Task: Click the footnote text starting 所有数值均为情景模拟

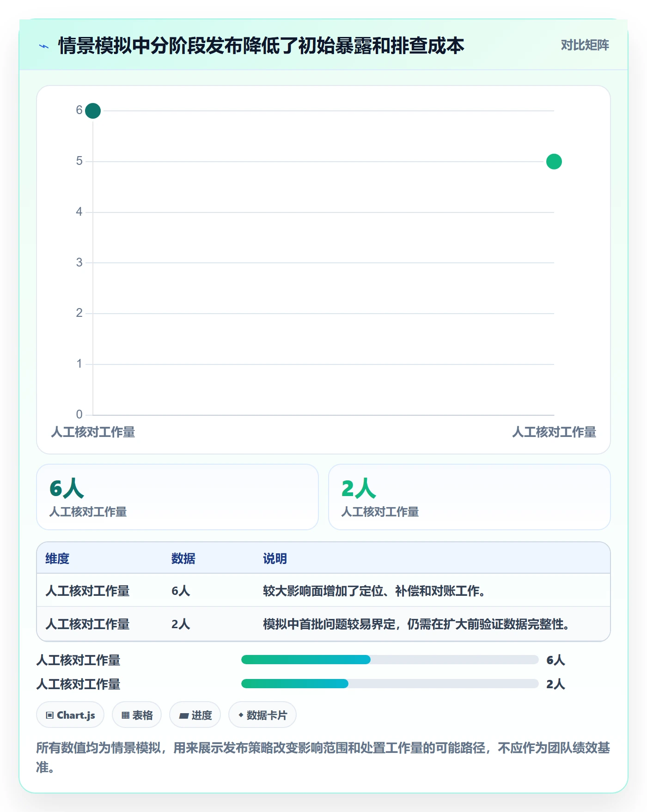Action: (x=323, y=757)
